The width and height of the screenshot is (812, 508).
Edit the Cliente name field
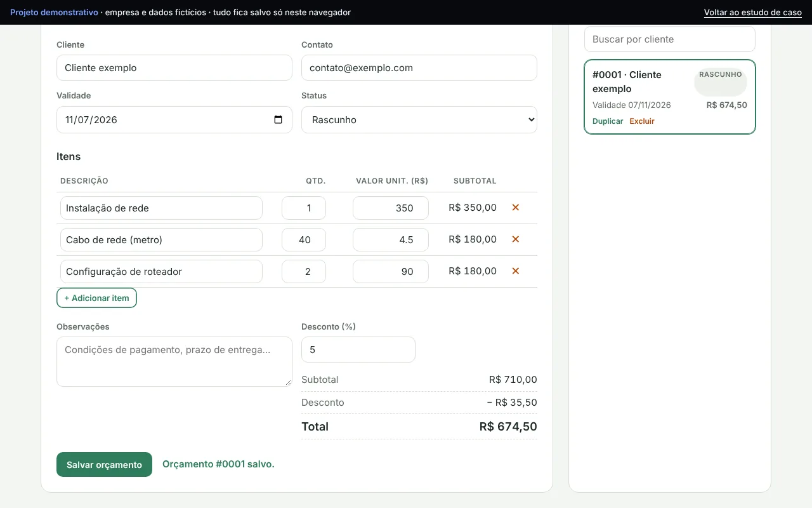point(174,68)
